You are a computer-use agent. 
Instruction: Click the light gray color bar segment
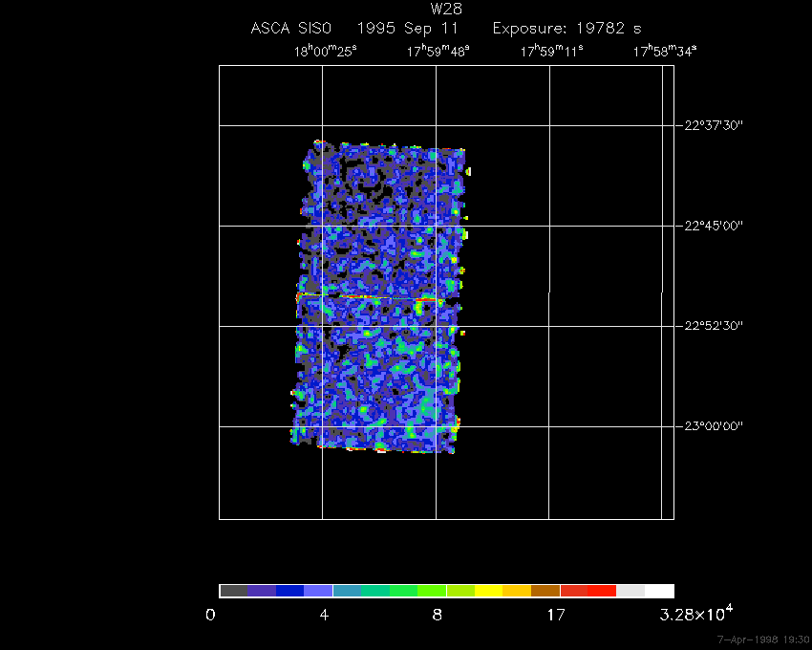tap(630, 591)
